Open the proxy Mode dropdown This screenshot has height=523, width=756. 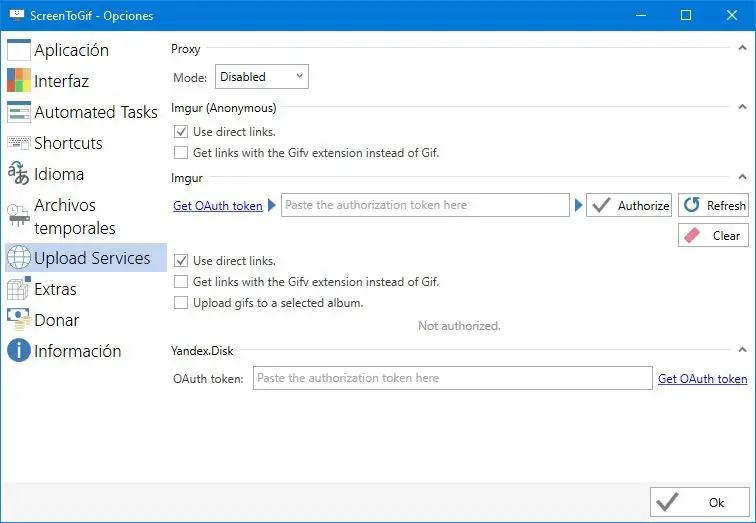pyautogui.click(x=262, y=77)
